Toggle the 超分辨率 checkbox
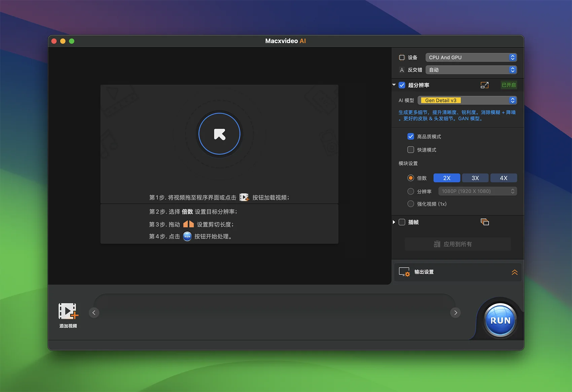The height and width of the screenshot is (392, 572). pyautogui.click(x=402, y=85)
